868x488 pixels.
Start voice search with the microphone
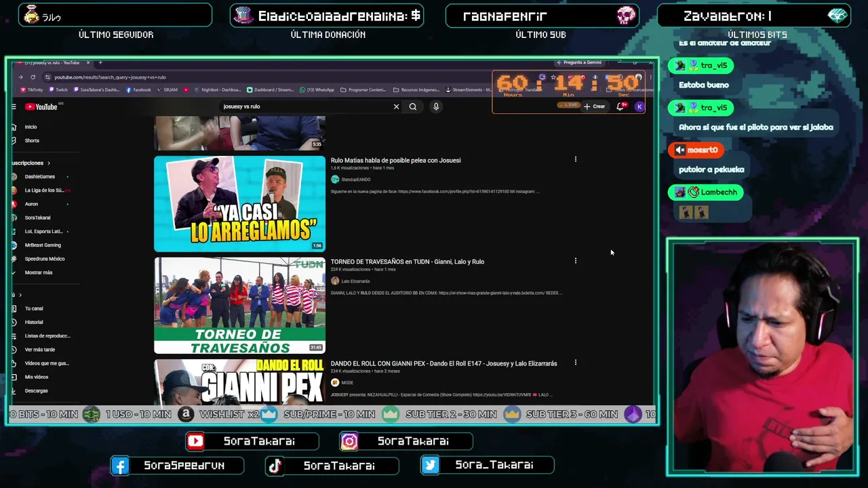[x=436, y=106]
